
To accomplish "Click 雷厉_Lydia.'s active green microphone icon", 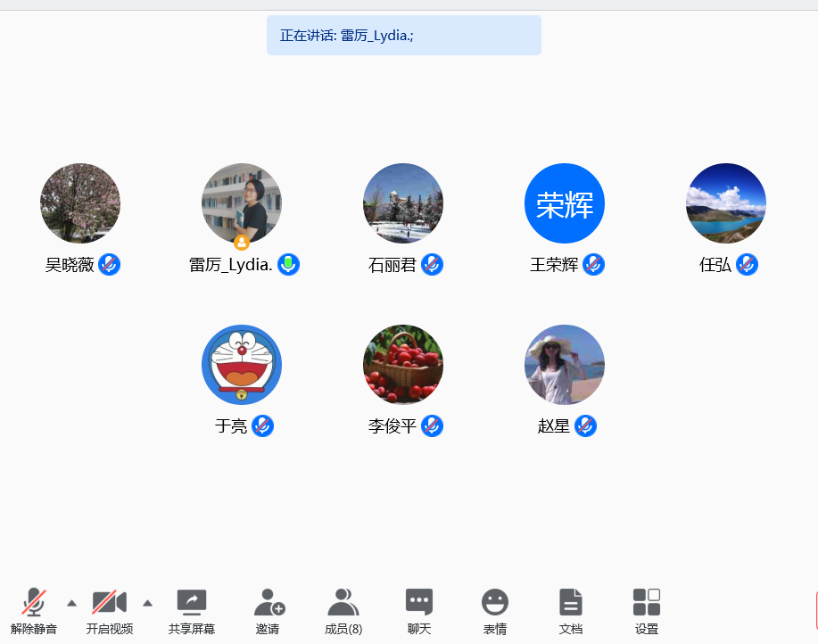I will [x=288, y=264].
